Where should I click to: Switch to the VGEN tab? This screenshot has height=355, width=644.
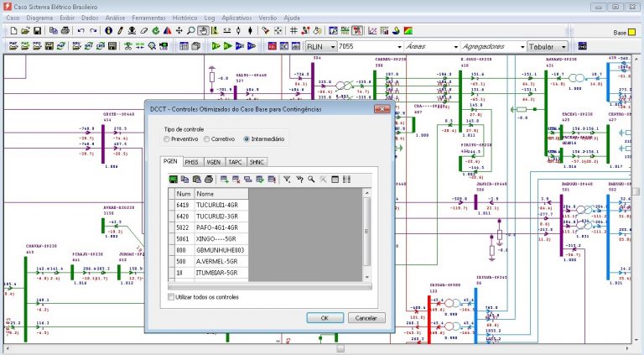tap(213, 161)
